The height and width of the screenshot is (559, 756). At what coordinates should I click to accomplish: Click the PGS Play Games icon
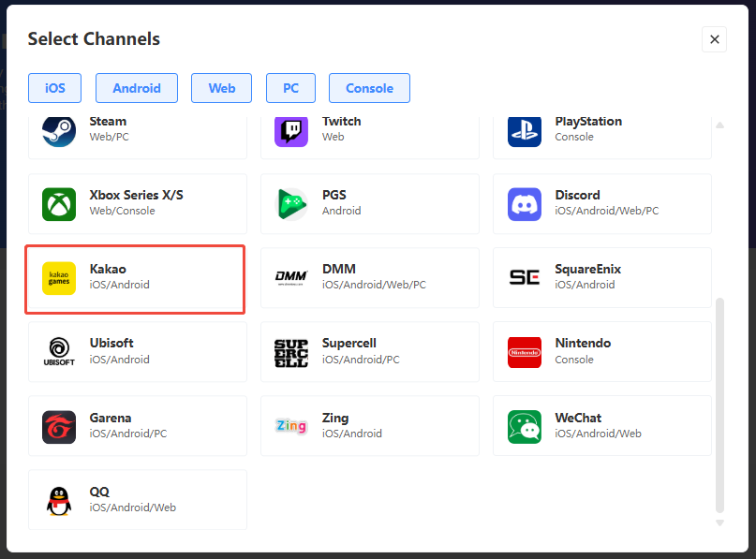(x=291, y=204)
